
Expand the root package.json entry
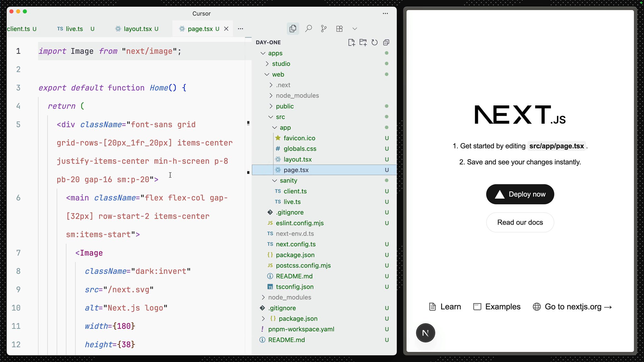[x=263, y=319]
